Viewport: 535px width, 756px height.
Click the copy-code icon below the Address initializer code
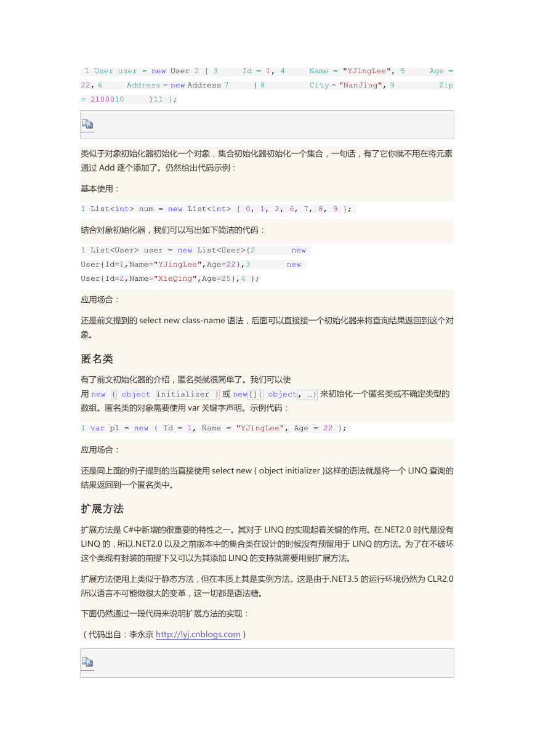pyautogui.click(x=87, y=124)
